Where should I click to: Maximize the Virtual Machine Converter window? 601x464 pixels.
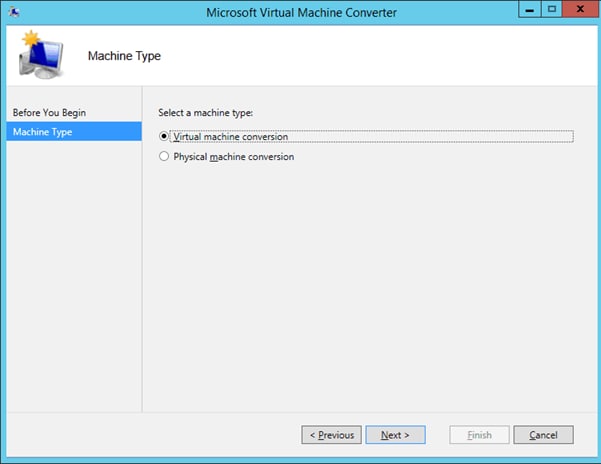[552, 9]
